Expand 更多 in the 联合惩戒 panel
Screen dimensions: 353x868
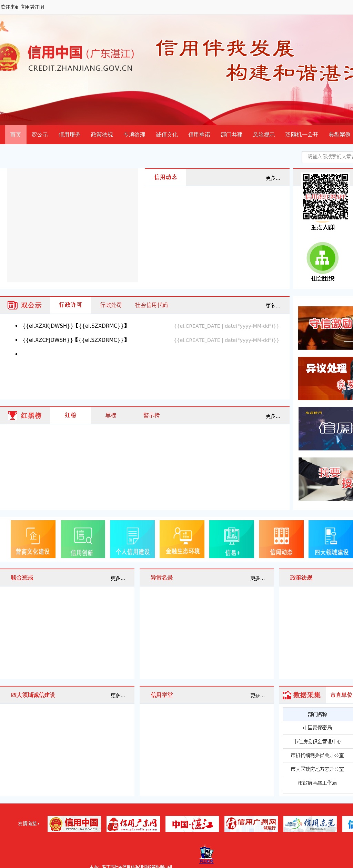click(118, 578)
